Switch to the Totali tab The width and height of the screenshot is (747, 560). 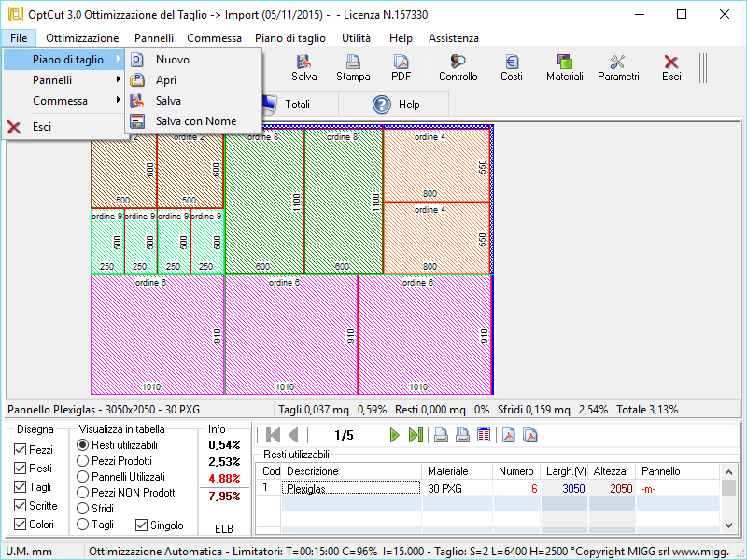(297, 105)
